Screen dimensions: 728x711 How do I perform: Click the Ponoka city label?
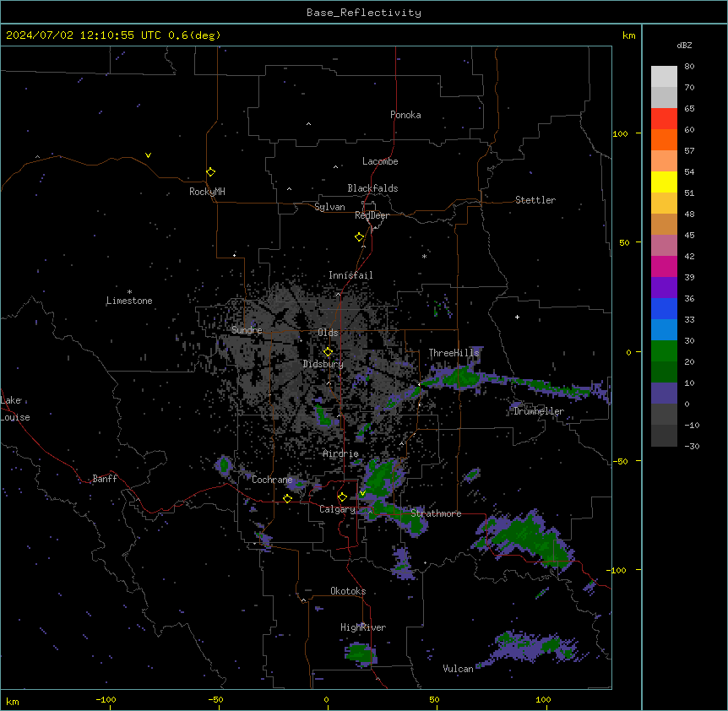[405, 115]
